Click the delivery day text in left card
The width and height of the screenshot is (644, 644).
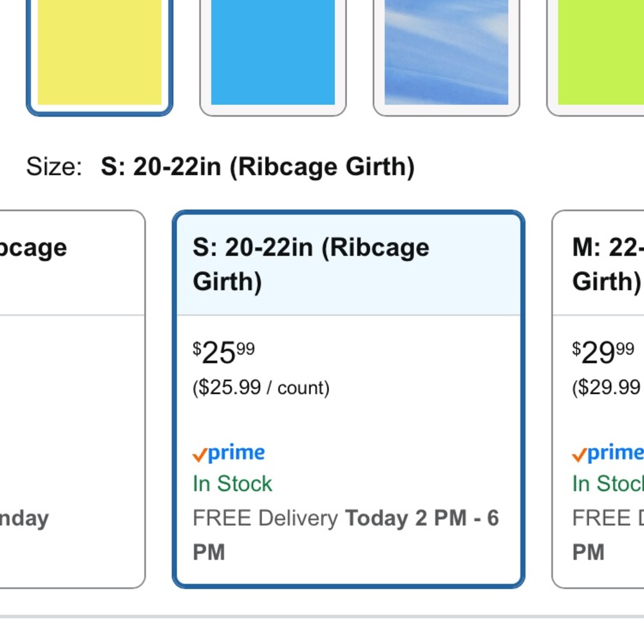point(24,518)
